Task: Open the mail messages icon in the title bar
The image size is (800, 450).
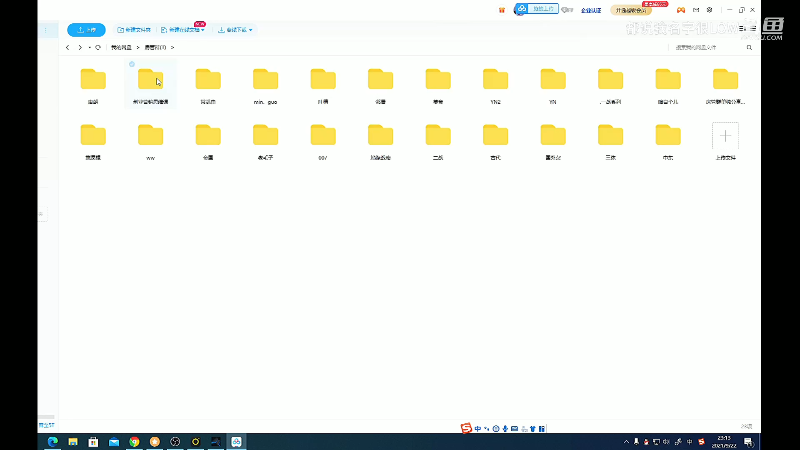Action: (696, 10)
